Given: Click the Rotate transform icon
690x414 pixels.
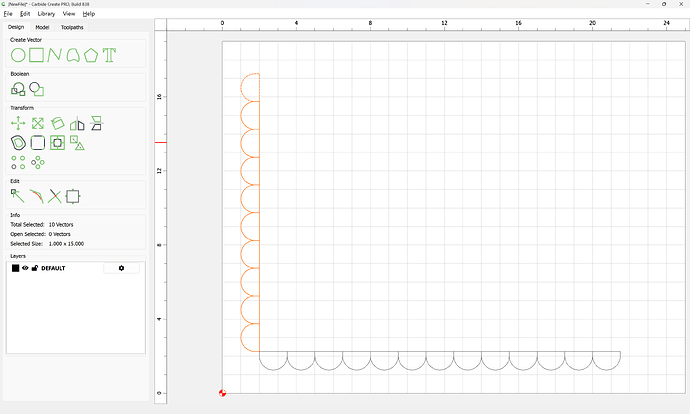Looking at the screenshot, I should [x=57, y=124].
